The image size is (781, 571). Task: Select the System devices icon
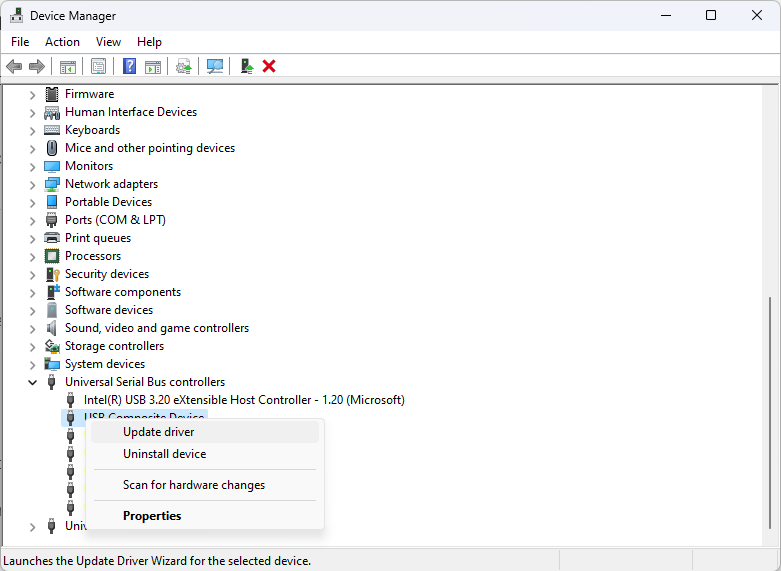coord(52,364)
